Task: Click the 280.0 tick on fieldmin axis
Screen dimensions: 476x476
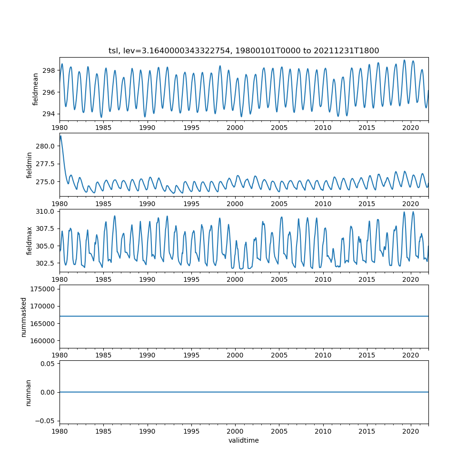Action: [x=48, y=146]
